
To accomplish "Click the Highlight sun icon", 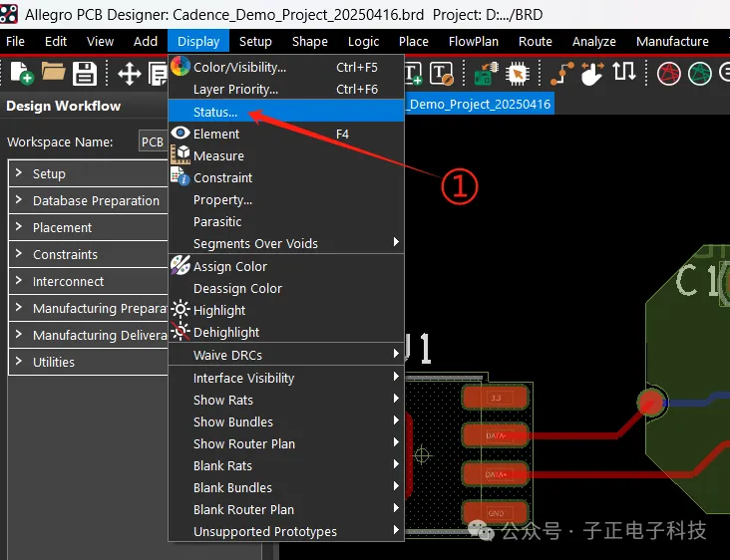I will tap(181, 309).
